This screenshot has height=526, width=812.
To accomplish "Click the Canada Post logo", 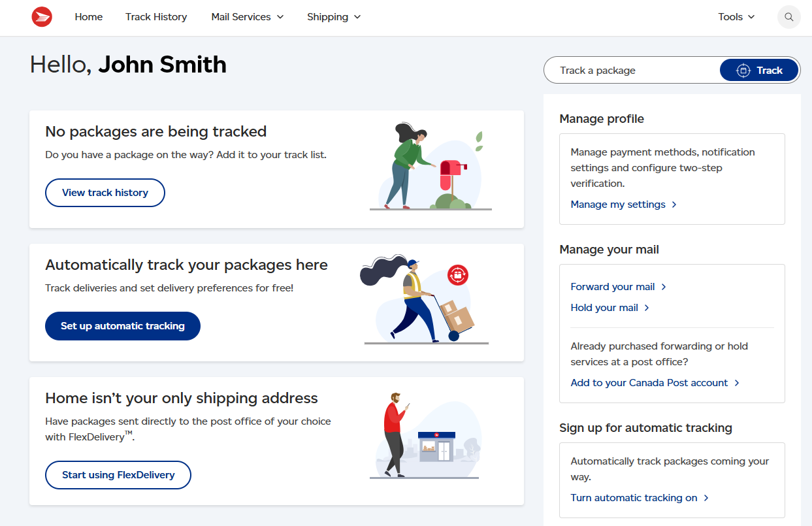I will (x=42, y=17).
